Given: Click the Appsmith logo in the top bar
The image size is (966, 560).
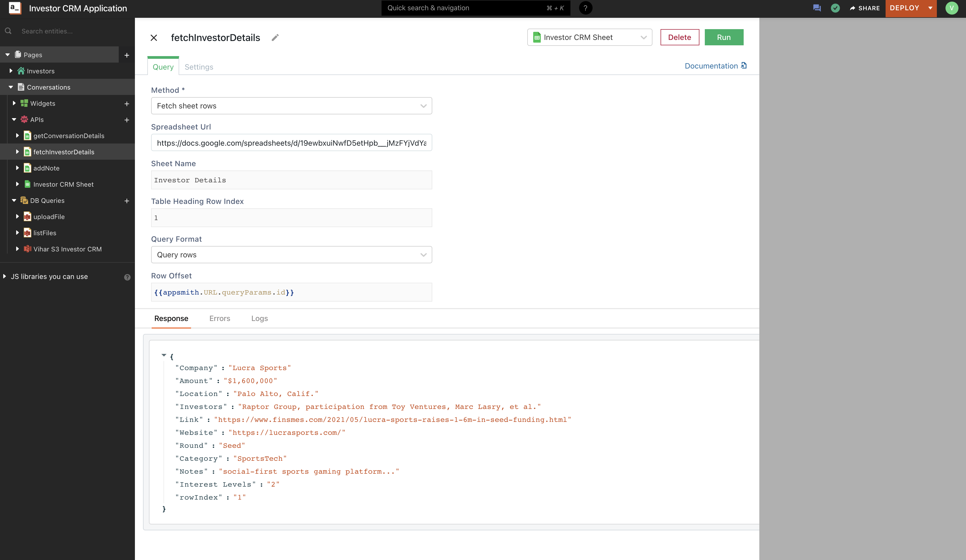Looking at the screenshot, I should pyautogui.click(x=15, y=8).
